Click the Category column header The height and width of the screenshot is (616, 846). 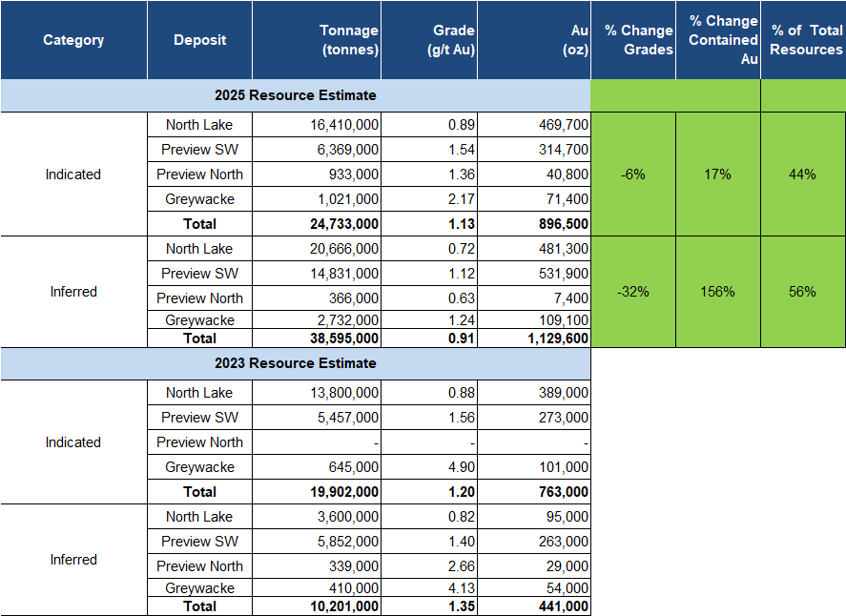coord(73,40)
